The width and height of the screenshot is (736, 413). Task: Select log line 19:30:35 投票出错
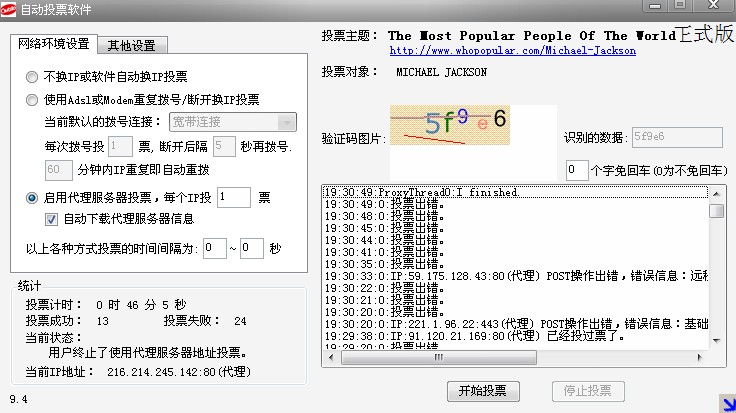coord(515,264)
